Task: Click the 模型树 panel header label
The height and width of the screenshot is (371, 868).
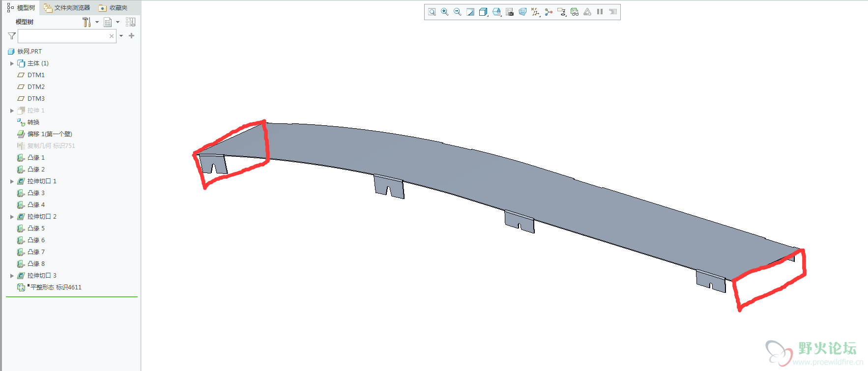Action: 25,22
